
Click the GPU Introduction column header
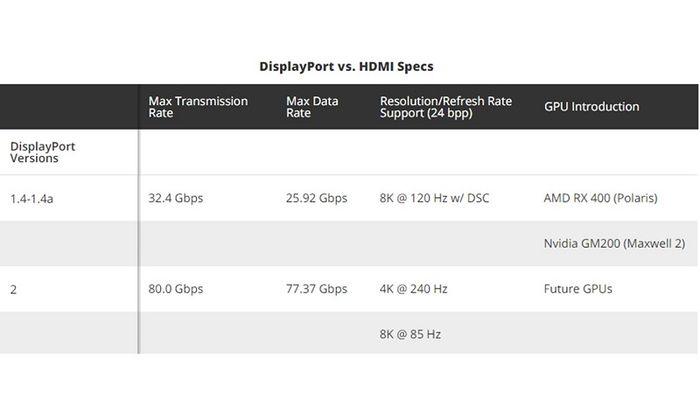pos(592,107)
